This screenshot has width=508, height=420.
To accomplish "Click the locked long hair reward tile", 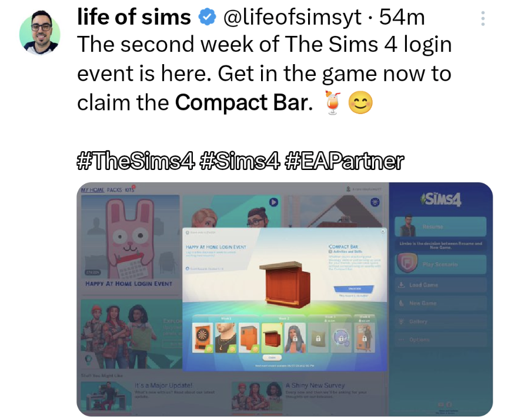I will point(295,338).
